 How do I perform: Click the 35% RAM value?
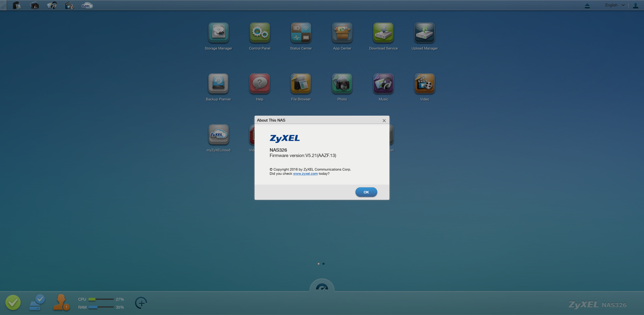pos(120,307)
